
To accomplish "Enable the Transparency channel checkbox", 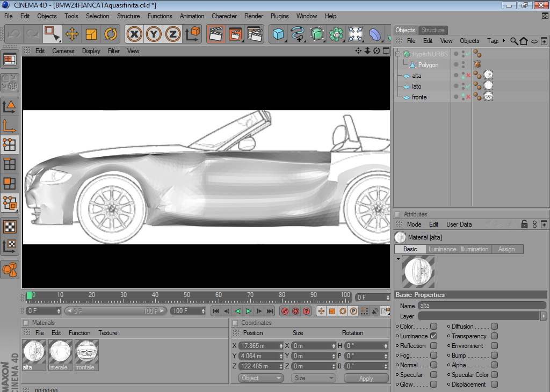I will [494, 336].
